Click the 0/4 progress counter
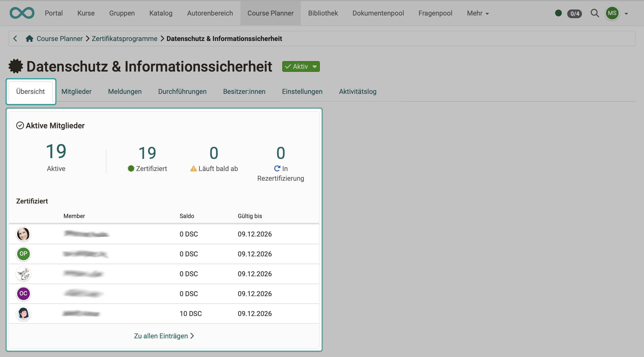The image size is (644, 357). pyautogui.click(x=574, y=14)
